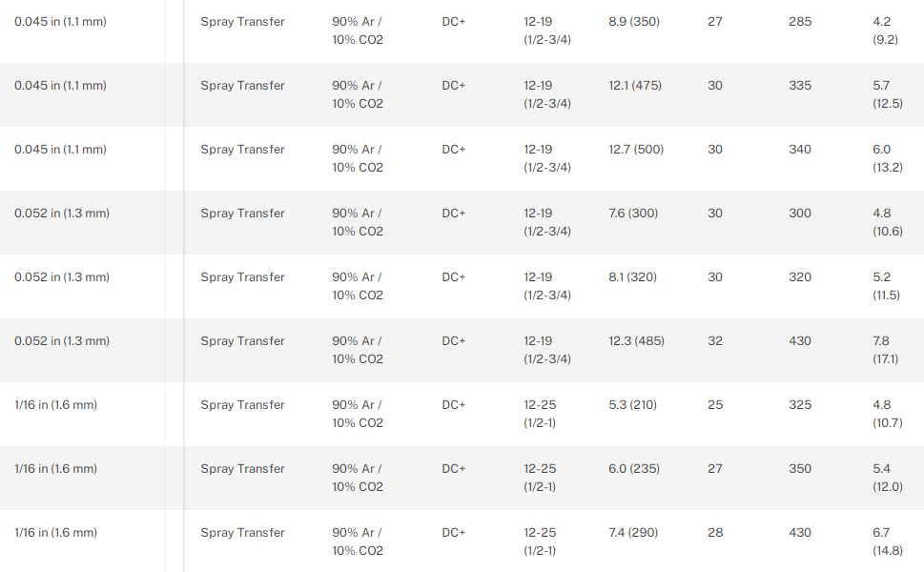Select the 25 voltage value

click(x=715, y=405)
